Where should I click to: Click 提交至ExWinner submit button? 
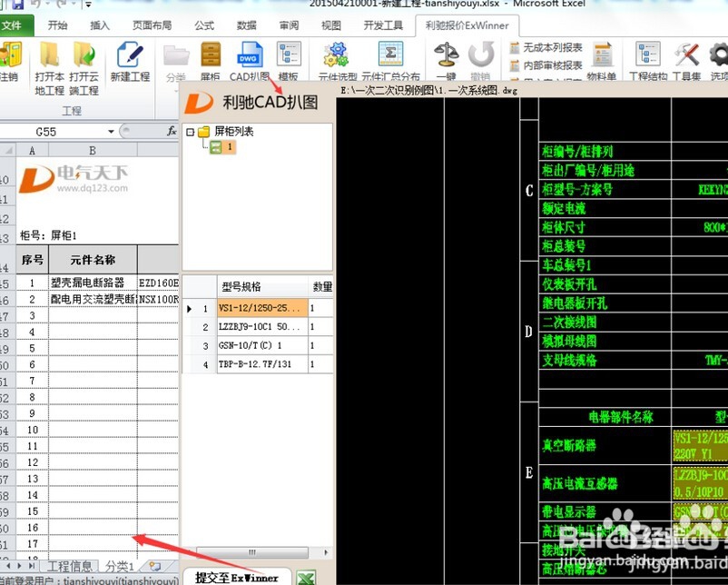pos(237,578)
